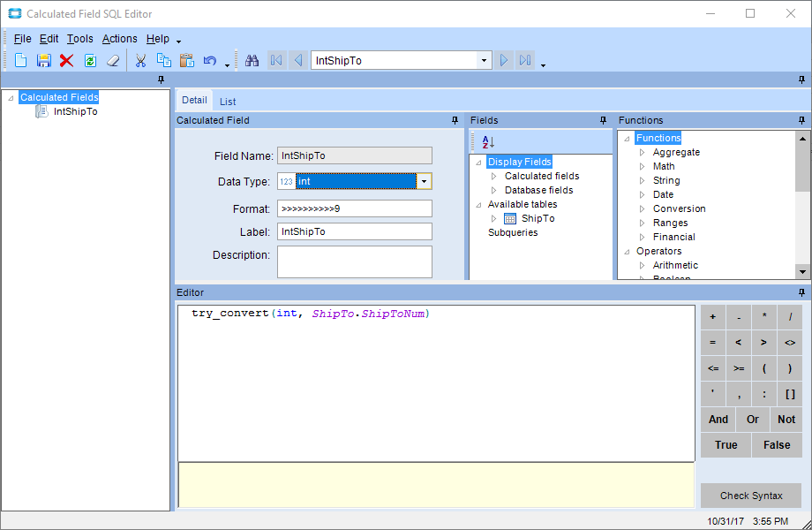This screenshot has height=530, width=812.
Task: Click the Paste clipboard icon
Action: pyautogui.click(x=186, y=61)
